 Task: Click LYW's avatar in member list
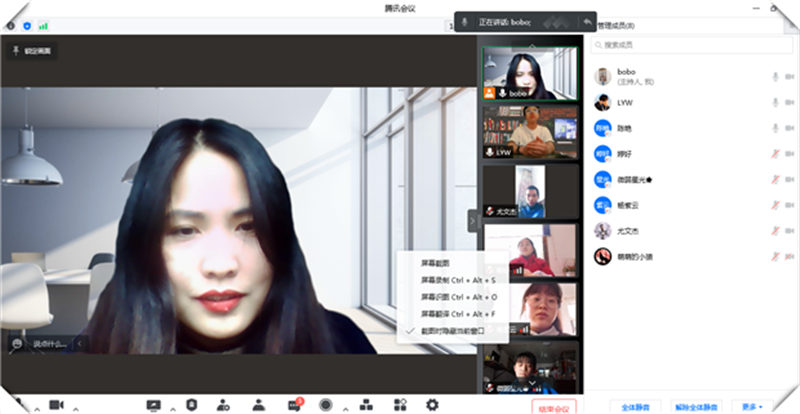coord(603,102)
